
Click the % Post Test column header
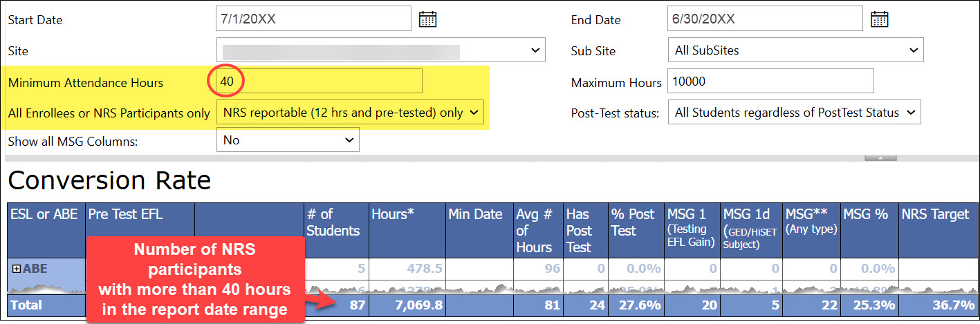click(x=636, y=222)
